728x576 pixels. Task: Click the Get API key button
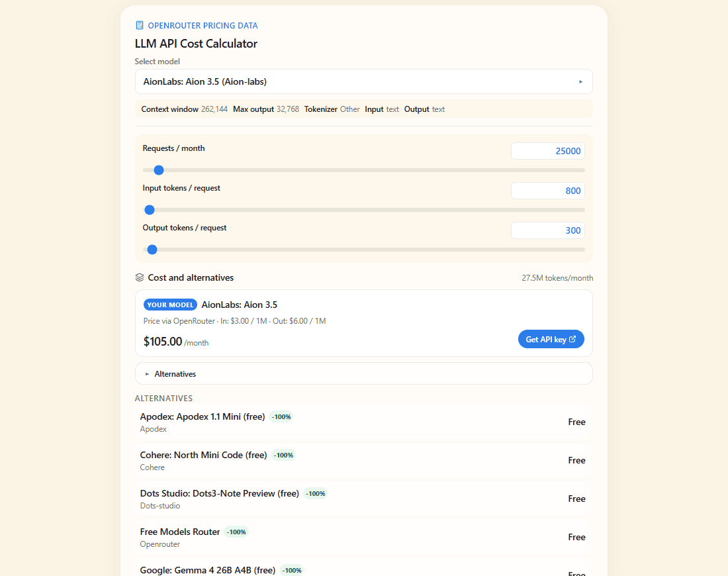coord(551,339)
